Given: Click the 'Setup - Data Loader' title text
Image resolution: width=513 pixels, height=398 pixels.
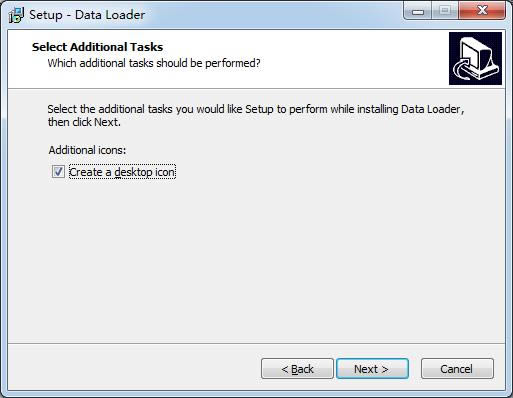Looking at the screenshot, I should [87, 15].
